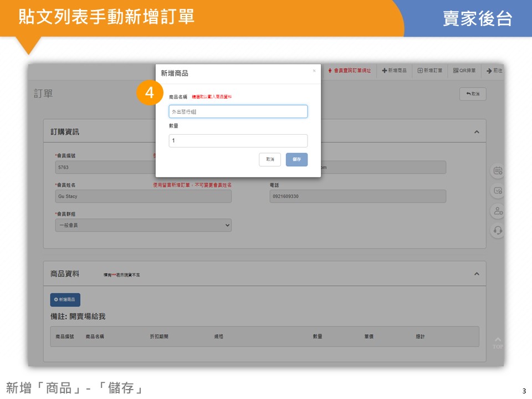Click the 數量 quantity input field

(238, 141)
